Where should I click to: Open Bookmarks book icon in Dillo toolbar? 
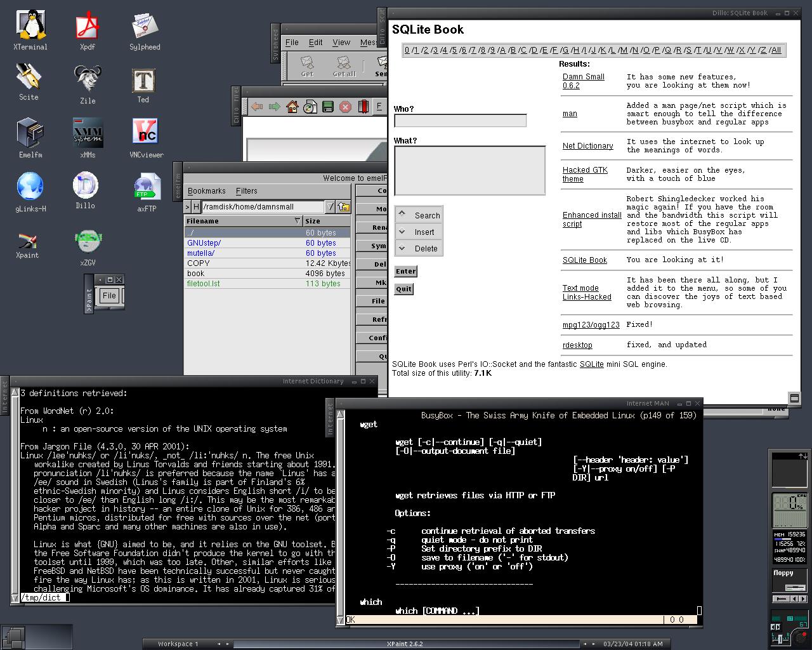(x=363, y=107)
